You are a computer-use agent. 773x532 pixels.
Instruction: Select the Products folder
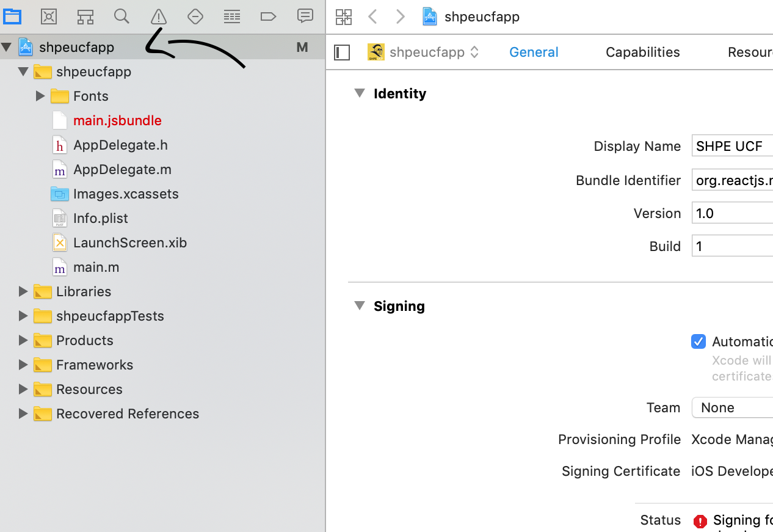[85, 340]
